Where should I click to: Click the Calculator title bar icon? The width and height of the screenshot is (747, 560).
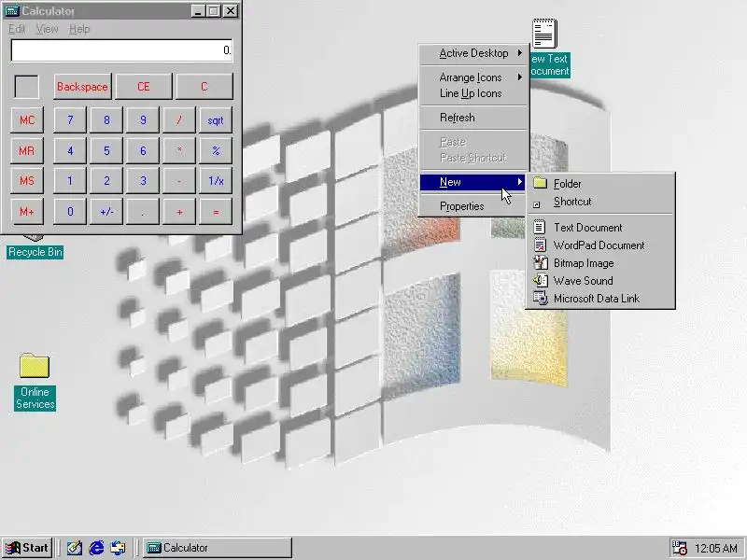point(11,10)
